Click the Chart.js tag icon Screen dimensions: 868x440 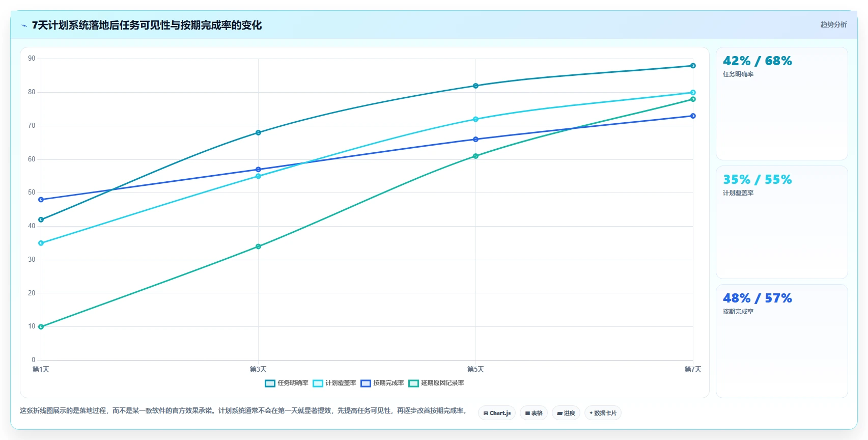click(x=486, y=413)
